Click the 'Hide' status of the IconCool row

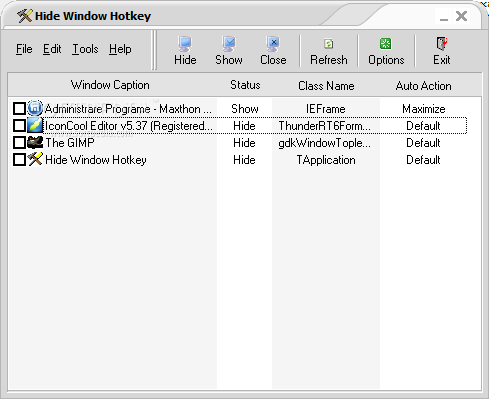pos(244,126)
